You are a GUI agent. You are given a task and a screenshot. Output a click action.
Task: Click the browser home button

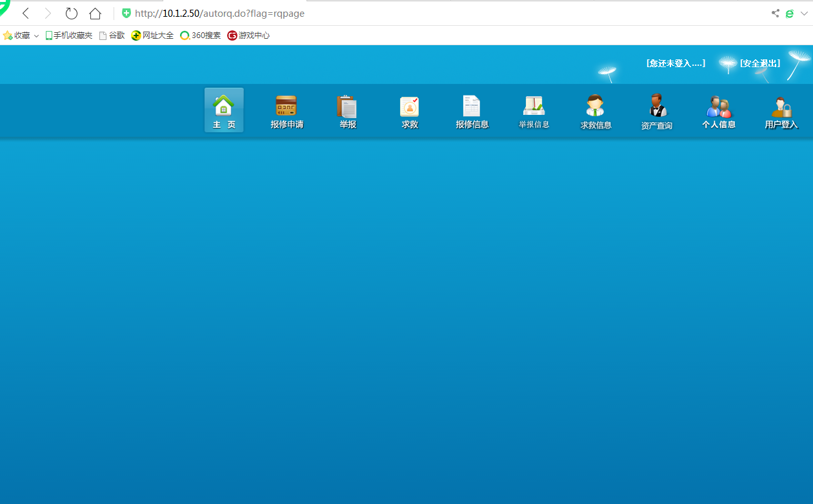pos(95,14)
